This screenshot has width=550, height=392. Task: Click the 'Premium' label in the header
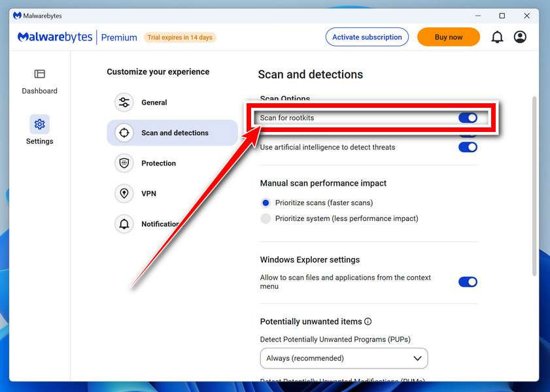click(119, 37)
